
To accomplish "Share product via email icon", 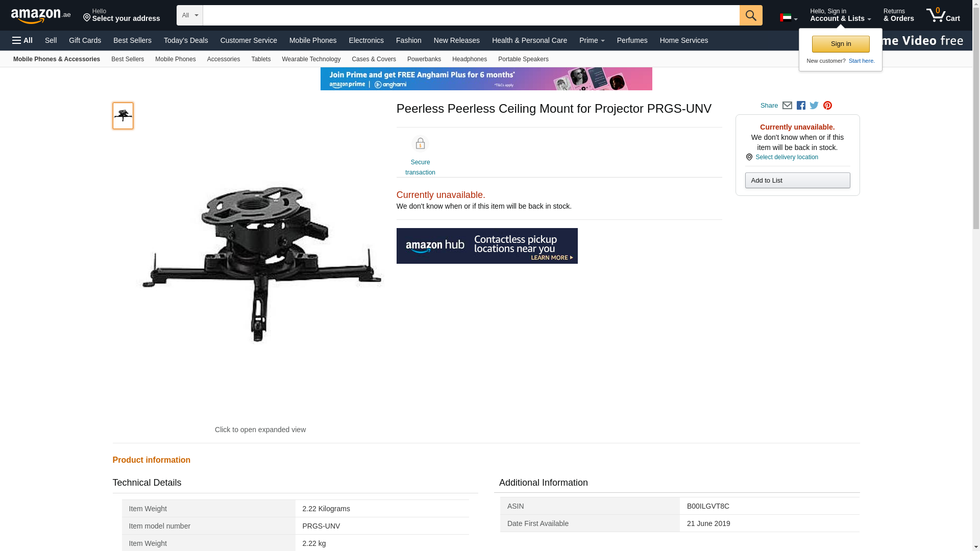I will point(787,106).
